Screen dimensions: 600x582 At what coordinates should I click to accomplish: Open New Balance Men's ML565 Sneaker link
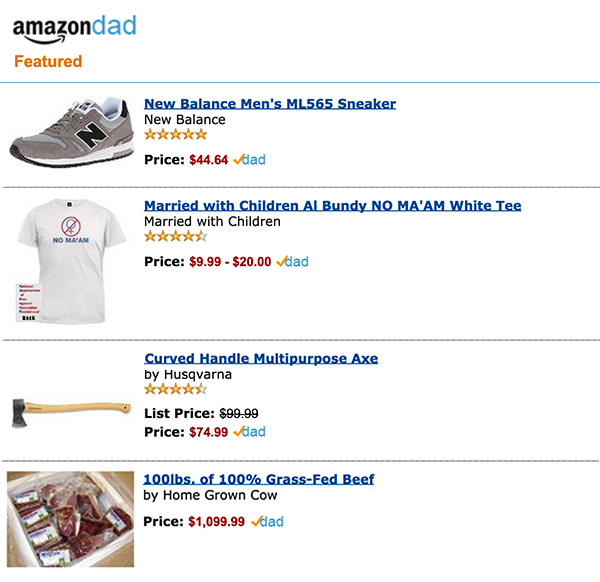click(x=270, y=103)
